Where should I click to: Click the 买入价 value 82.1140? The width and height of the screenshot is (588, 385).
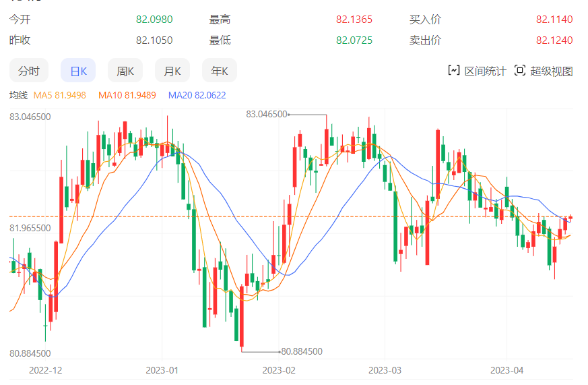pos(554,20)
